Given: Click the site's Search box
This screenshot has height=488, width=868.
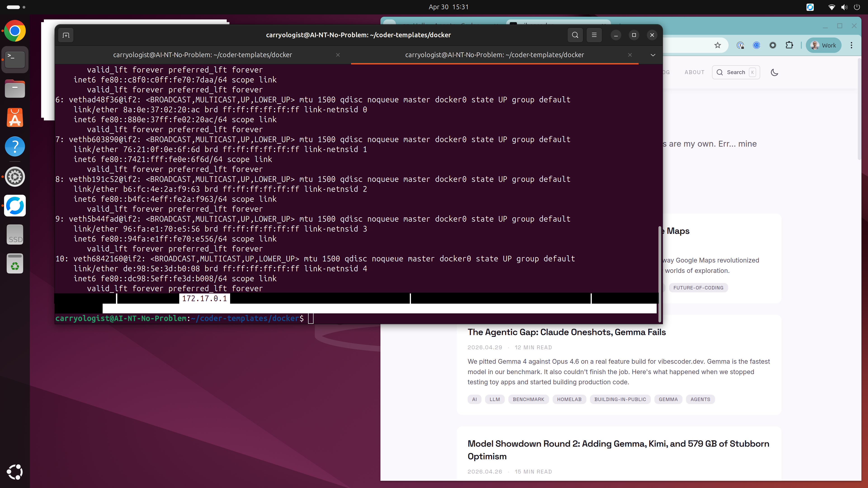Looking at the screenshot, I should (736, 72).
